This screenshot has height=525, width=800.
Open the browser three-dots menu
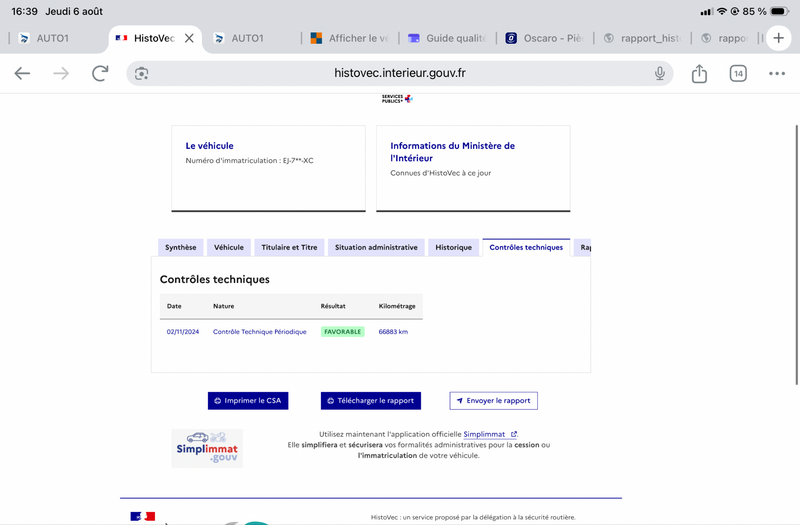click(x=777, y=73)
